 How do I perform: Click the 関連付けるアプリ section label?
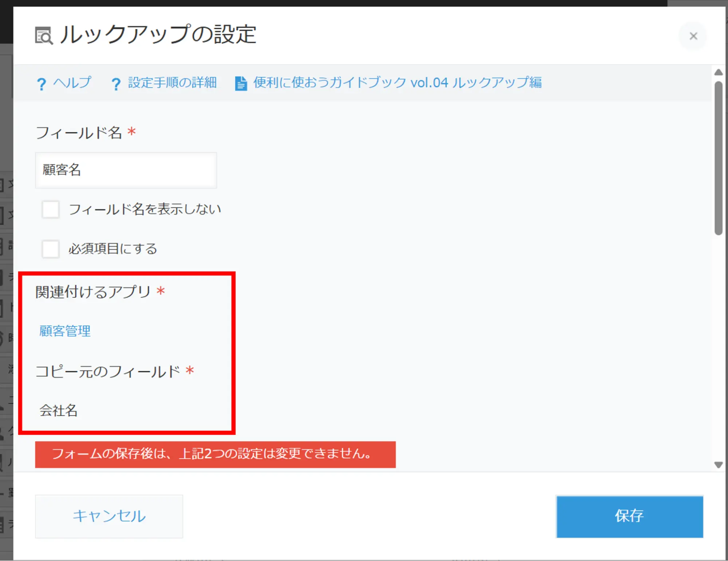pos(93,292)
